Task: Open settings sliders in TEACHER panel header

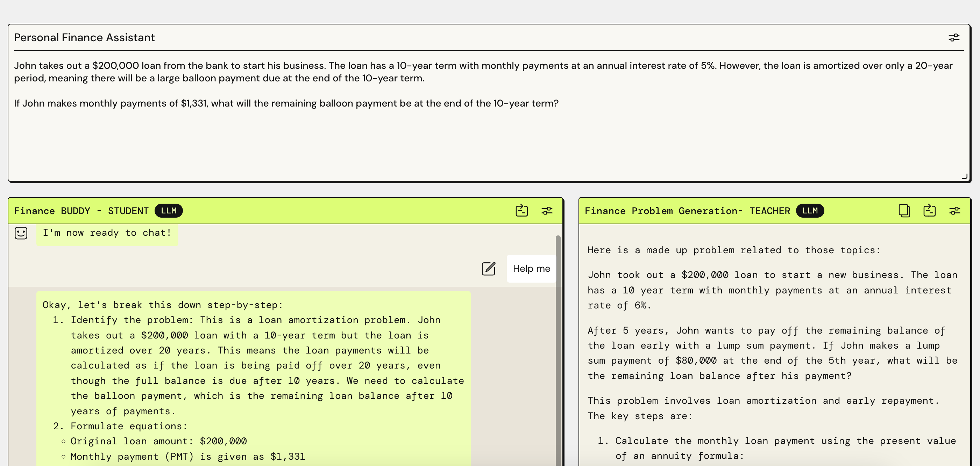Action: coord(954,211)
